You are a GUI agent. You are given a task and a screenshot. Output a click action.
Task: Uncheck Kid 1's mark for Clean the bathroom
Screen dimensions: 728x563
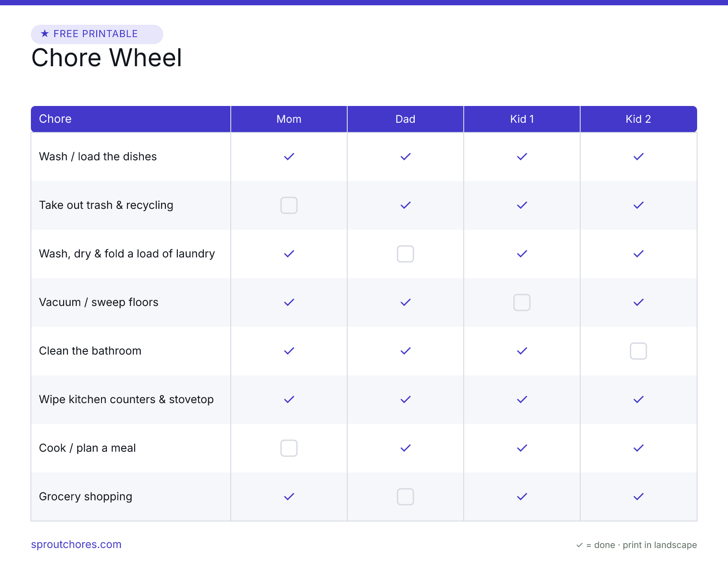click(x=522, y=351)
